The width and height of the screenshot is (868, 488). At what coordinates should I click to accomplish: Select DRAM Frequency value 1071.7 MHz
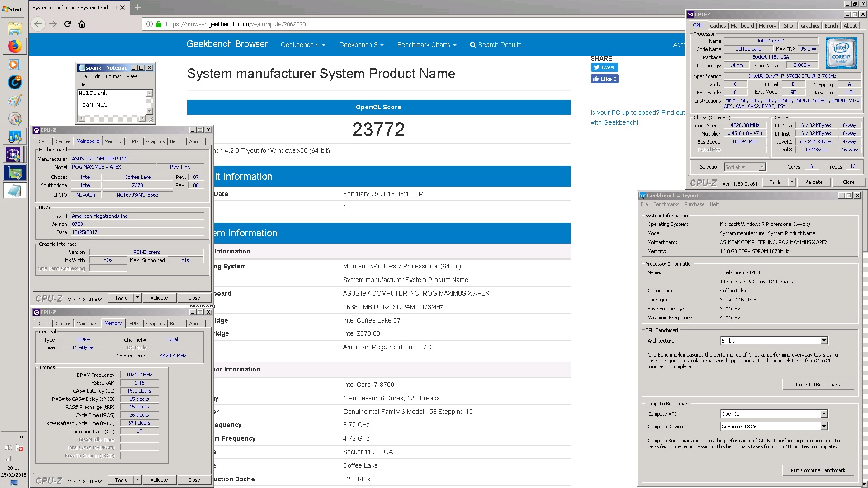pyautogui.click(x=139, y=375)
